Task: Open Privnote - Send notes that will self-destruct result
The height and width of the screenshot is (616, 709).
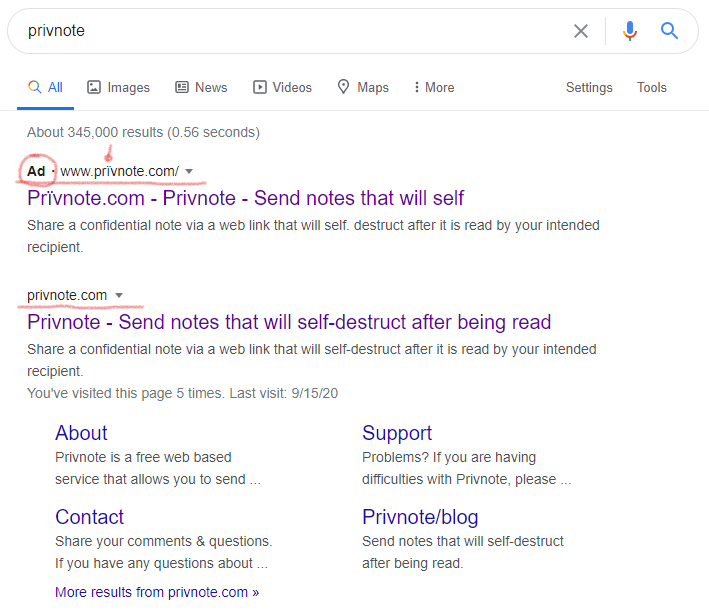Action: [x=289, y=322]
